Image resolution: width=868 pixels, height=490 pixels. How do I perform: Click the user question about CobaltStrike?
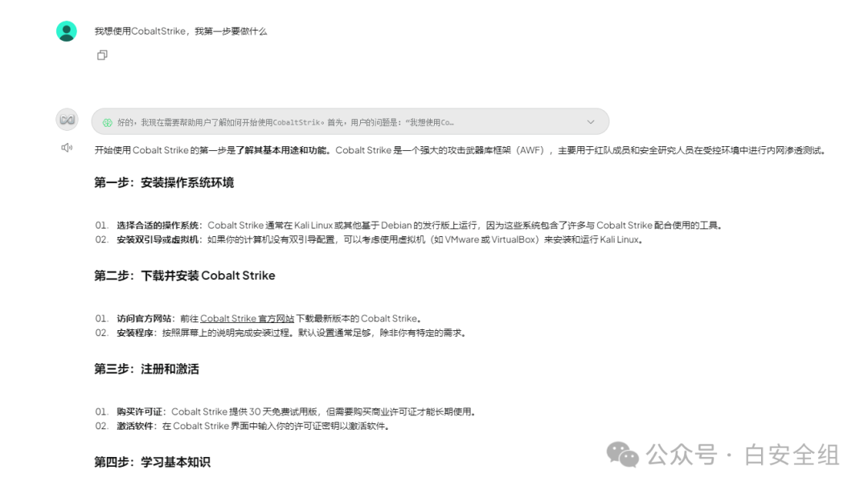181,31
